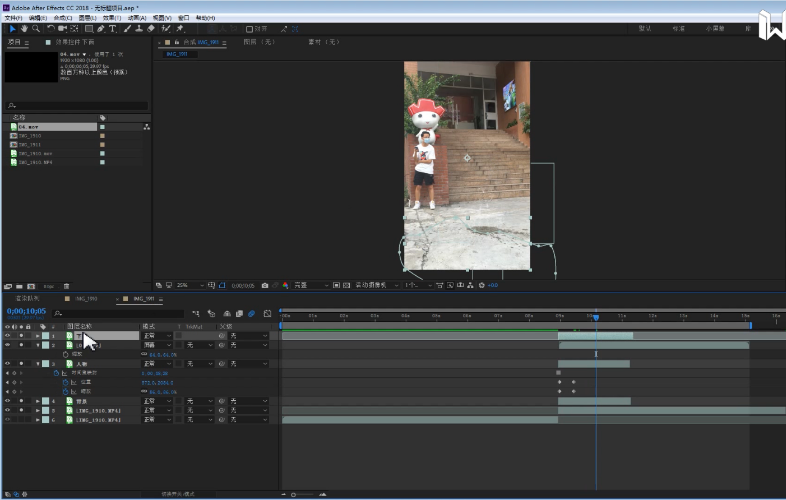Expand layer 4 背景 properties triangle

click(x=38, y=401)
